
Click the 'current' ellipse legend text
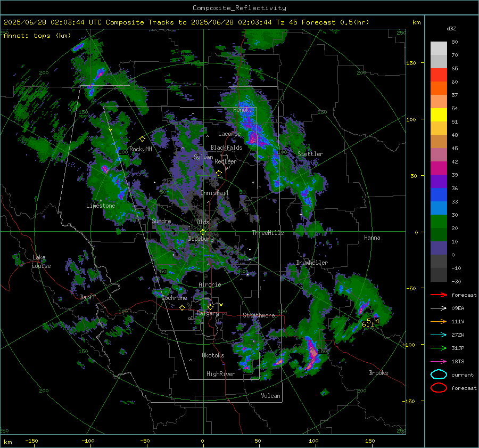tap(463, 375)
